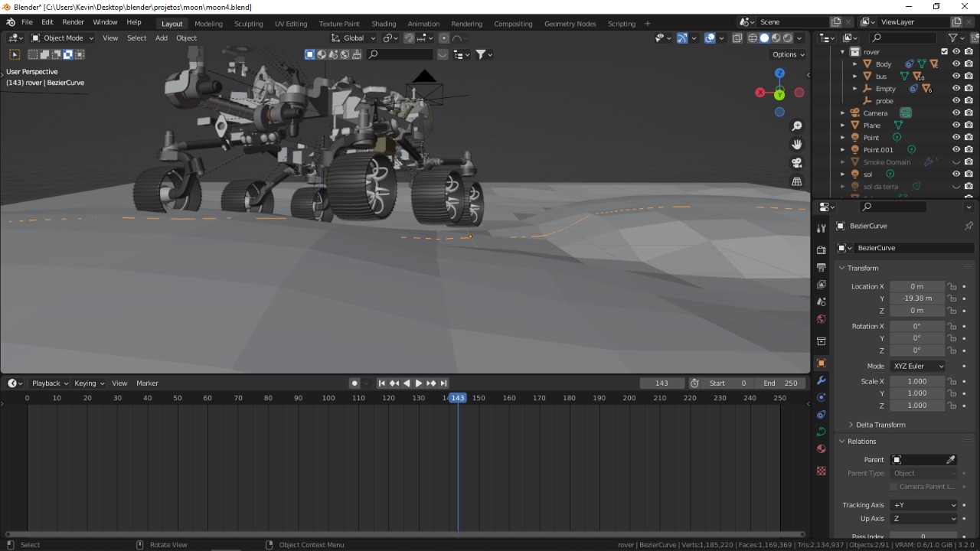Viewport: 980px width, 551px height.
Task: Lock the Location X transform
Action: [952, 287]
